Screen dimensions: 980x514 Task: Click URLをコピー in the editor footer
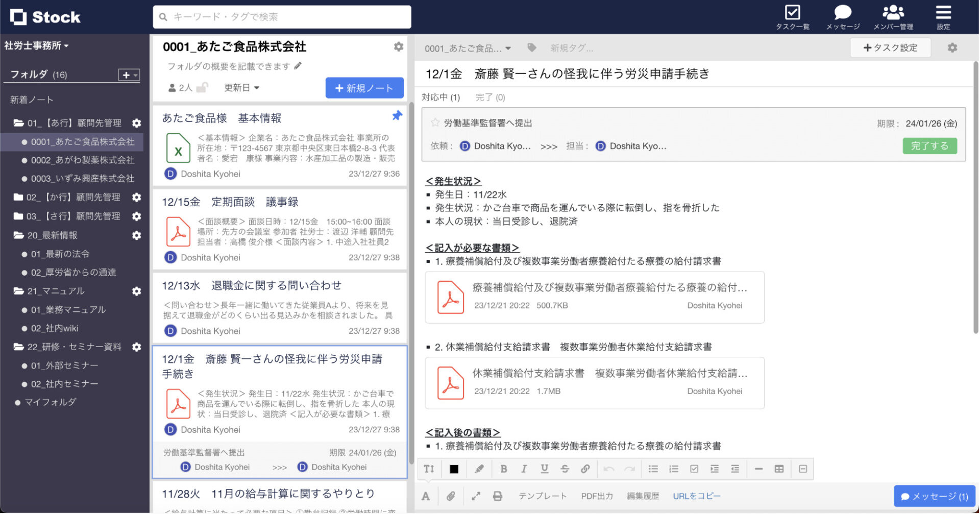coord(696,496)
